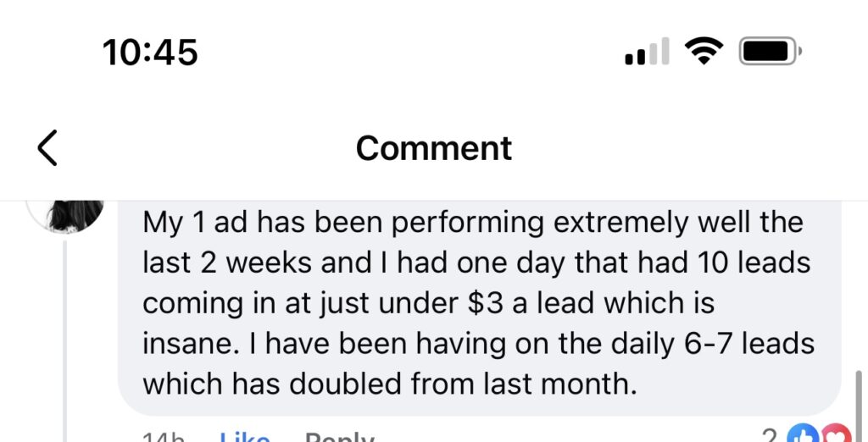
Task: Tap the battery indicator icon
Action: [770, 52]
